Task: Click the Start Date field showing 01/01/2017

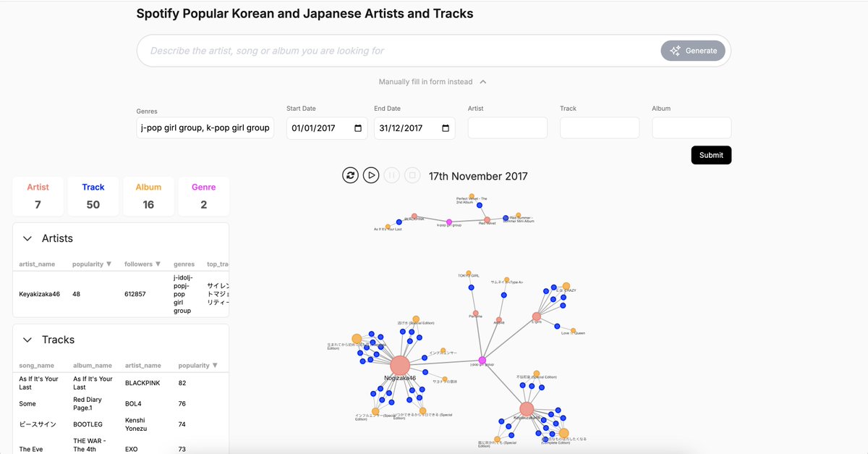Action: (x=327, y=127)
